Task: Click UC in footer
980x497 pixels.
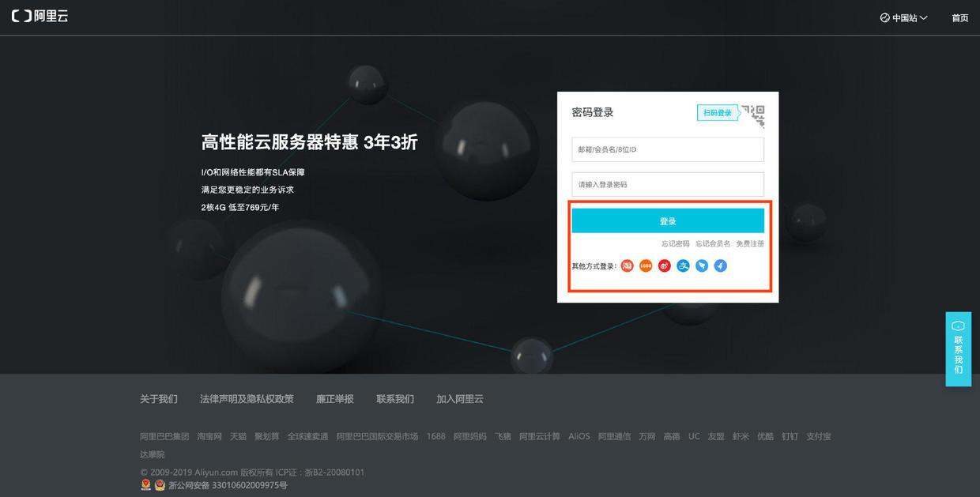Action: click(694, 436)
